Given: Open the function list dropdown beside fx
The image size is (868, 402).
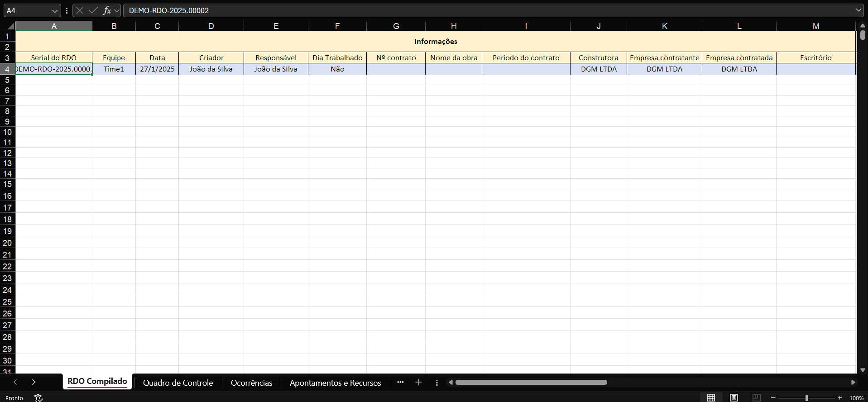Looking at the screenshot, I should point(117,10).
